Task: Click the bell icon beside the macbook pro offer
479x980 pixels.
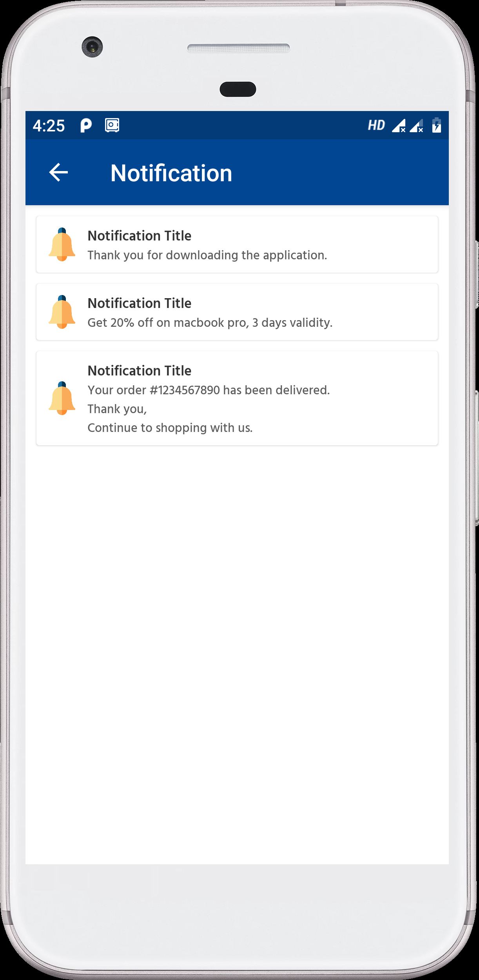Action: [x=62, y=312]
